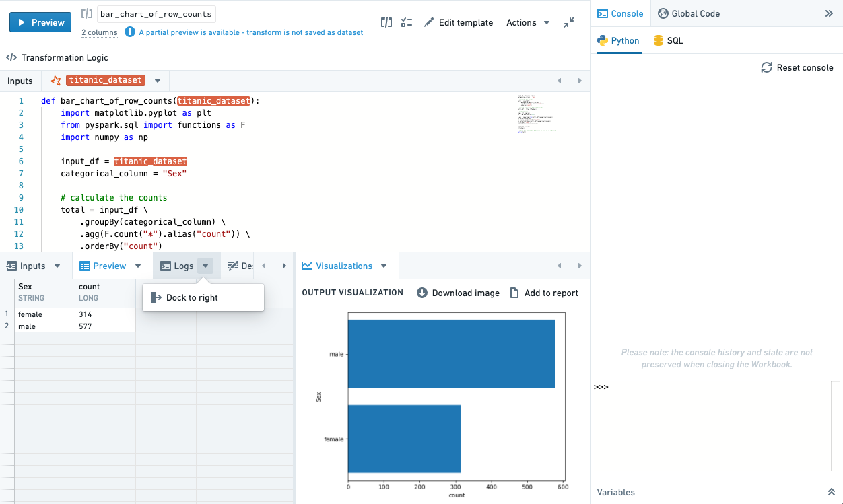
Task: Expand the Variables panel
Action: click(x=831, y=492)
